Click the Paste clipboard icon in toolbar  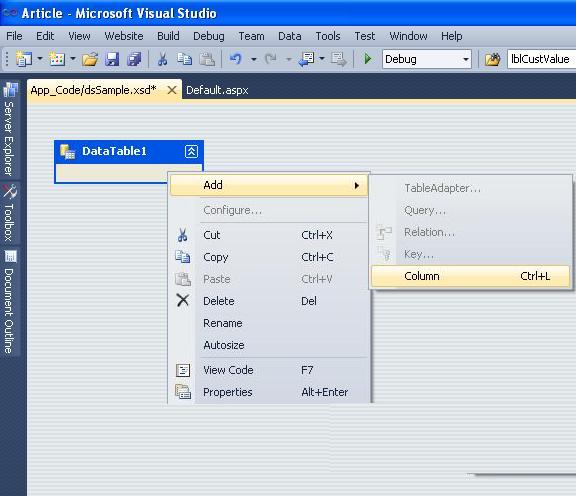click(207, 59)
